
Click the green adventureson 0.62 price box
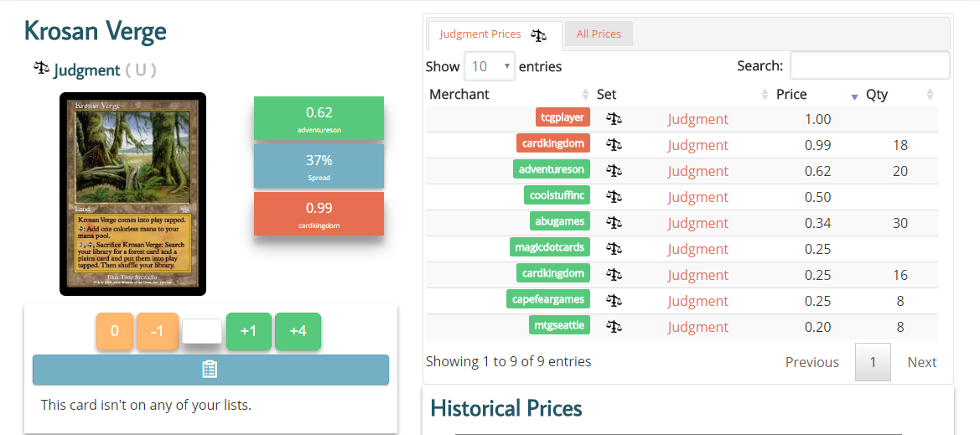tap(319, 118)
